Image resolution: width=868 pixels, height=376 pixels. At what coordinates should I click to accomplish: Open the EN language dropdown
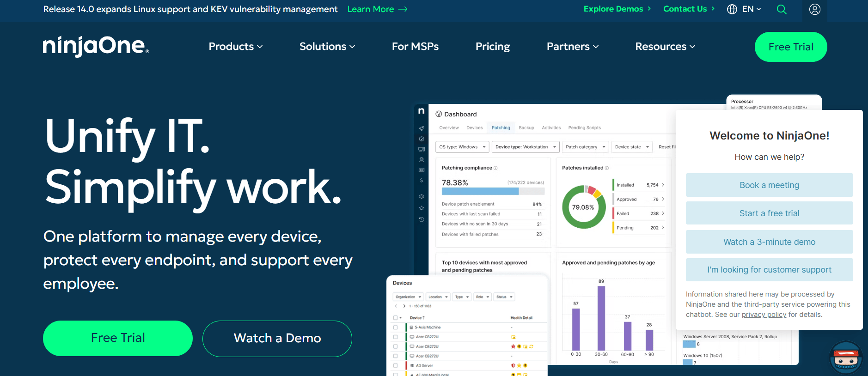[x=744, y=9]
